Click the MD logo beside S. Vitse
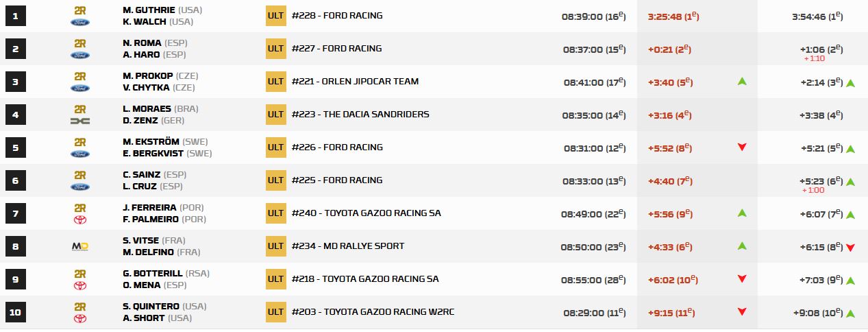Viewport: 868px width, 332px height. tap(80, 246)
